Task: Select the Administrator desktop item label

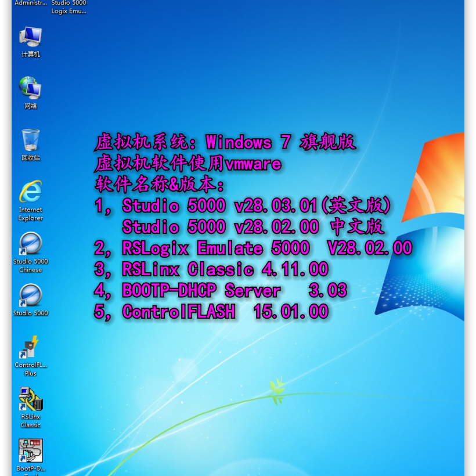Action: pyautogui.click(x=31, y=3)
